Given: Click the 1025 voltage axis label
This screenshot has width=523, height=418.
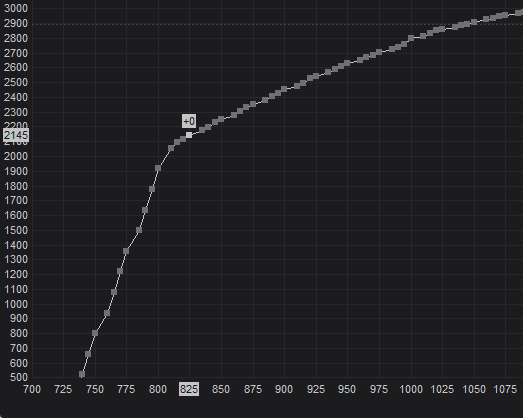Looking at the screenshot, I should 442,389.
